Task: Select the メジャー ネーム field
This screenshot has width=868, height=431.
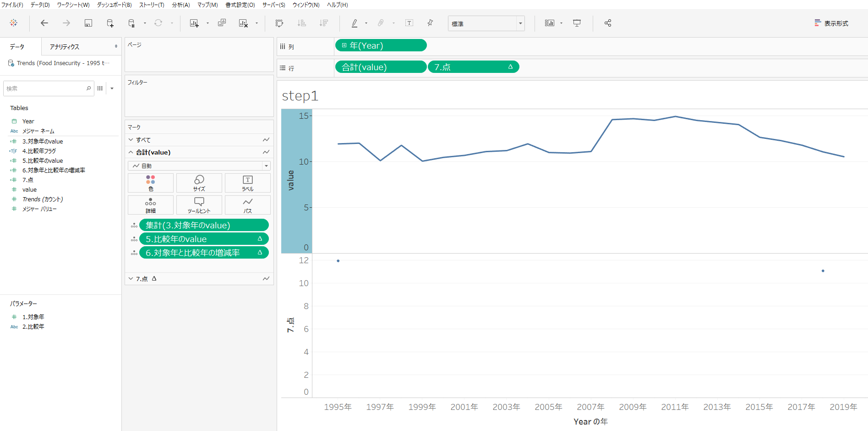Action: click(38, 131)
